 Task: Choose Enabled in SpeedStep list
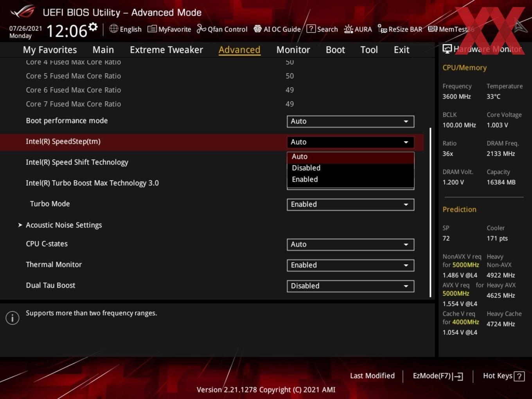pos(350,179)
